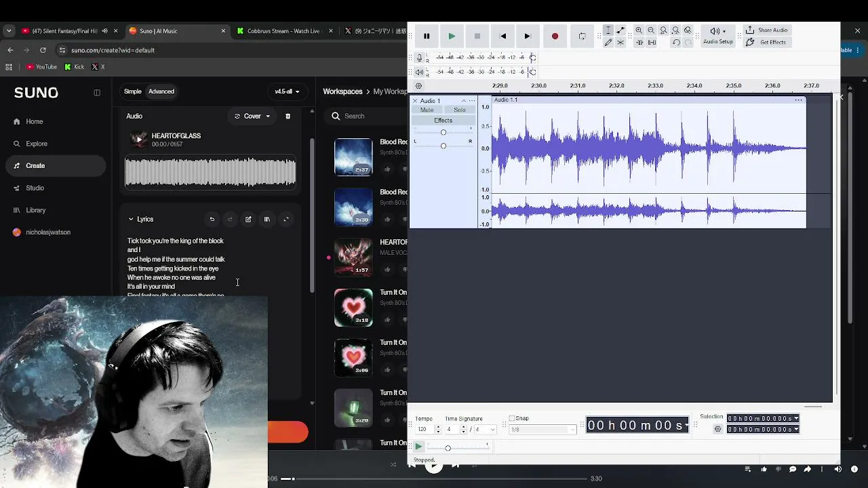Mute the Audio 1 track
Image resolution: width=868 pixels, height=488 pixels.
point(427,110)
